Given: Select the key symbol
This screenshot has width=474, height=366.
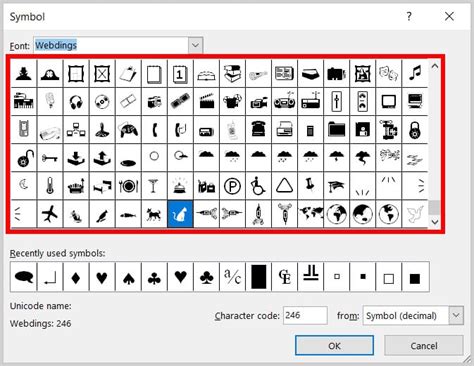Looking at the screenshot, I should pos(50,158).
